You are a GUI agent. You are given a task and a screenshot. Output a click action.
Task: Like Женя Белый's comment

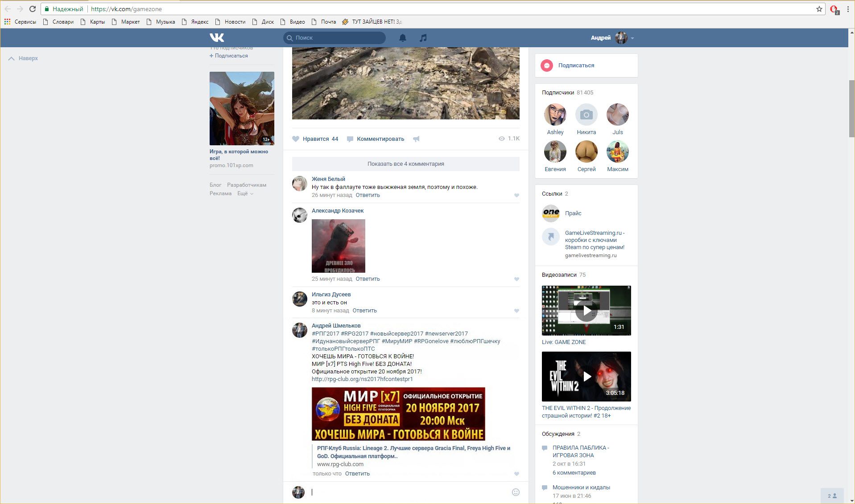coord(516,195)
